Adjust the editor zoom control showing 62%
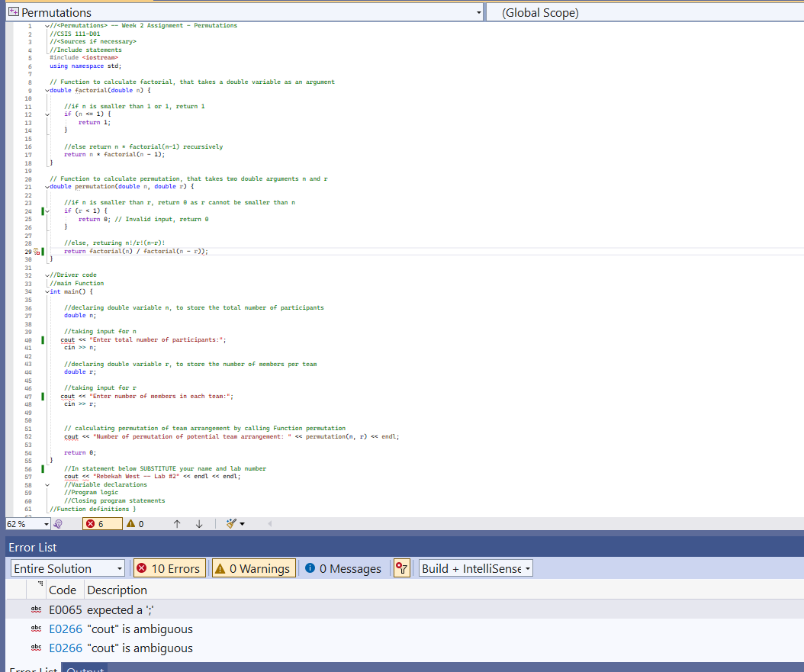This screenshot has height=672, width=804. point(27,523)
